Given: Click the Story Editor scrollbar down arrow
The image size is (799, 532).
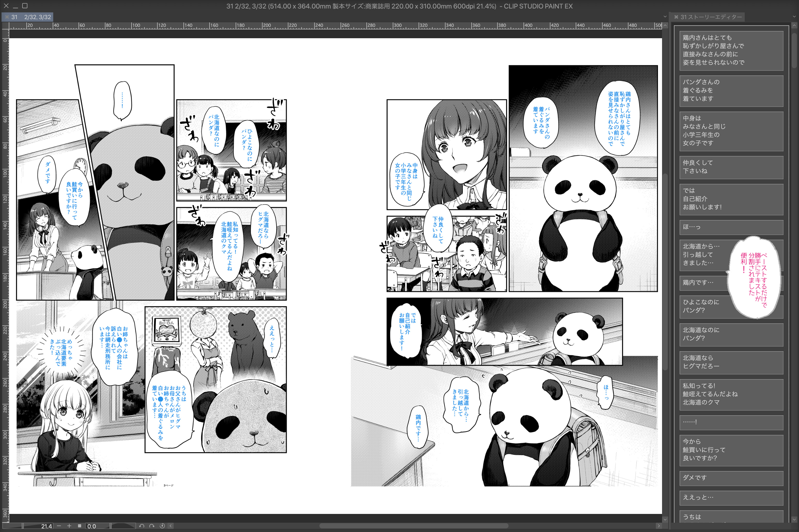Looking at the screenshot, I should point(794,519).
